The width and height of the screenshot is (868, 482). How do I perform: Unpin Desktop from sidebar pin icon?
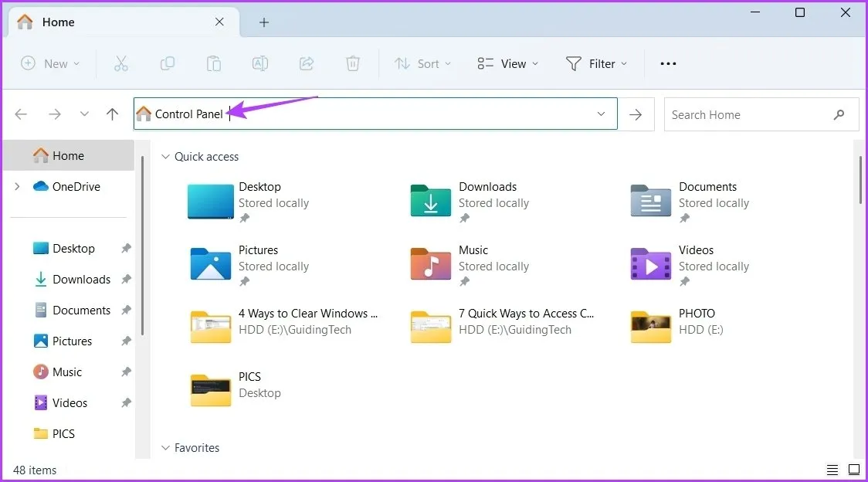point(126,249)
